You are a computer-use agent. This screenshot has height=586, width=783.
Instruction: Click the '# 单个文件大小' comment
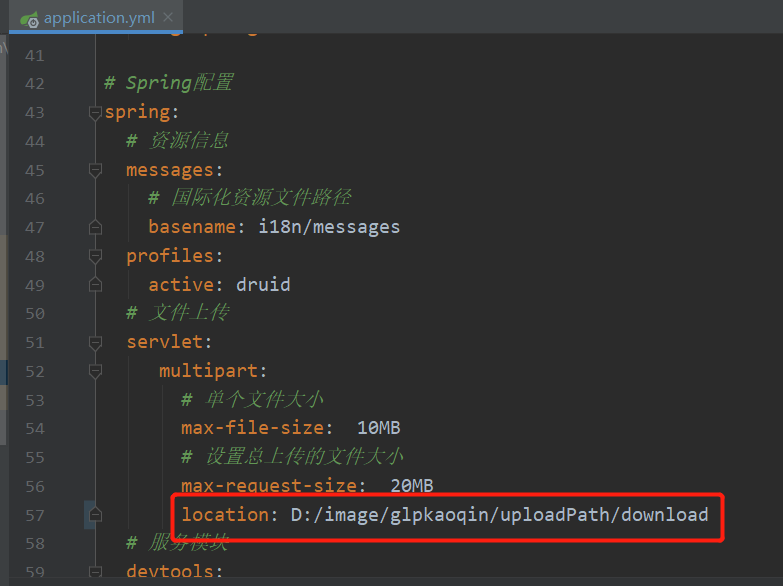(x=252, y=400)
